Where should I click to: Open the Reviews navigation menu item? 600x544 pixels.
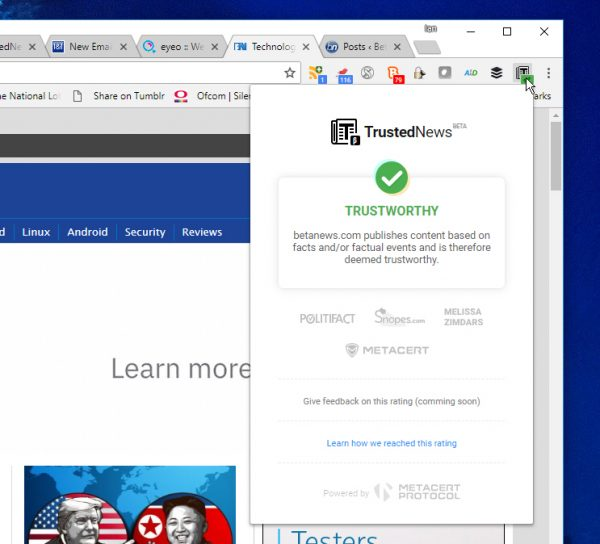point(201,232)
